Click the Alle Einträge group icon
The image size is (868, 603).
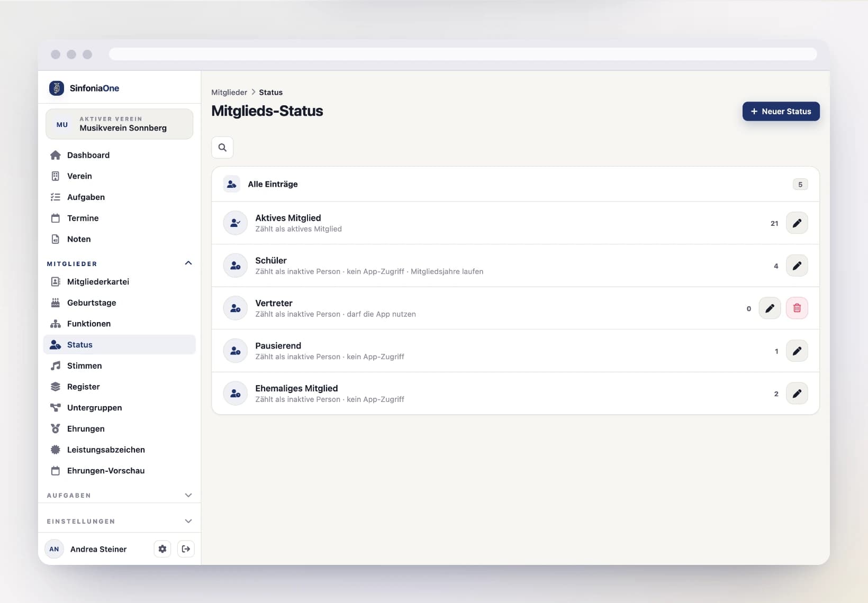(231, 184)
